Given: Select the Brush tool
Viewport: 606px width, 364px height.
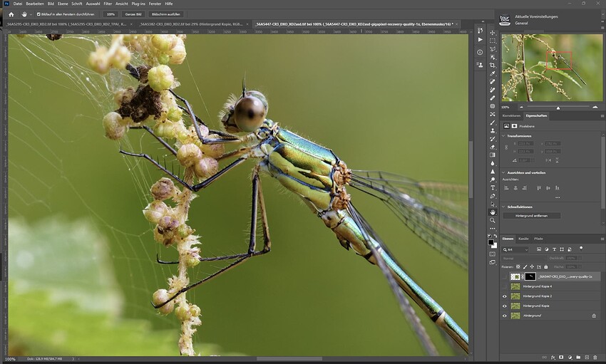Looking at the screenshot, I should click(x=493, y=123).
